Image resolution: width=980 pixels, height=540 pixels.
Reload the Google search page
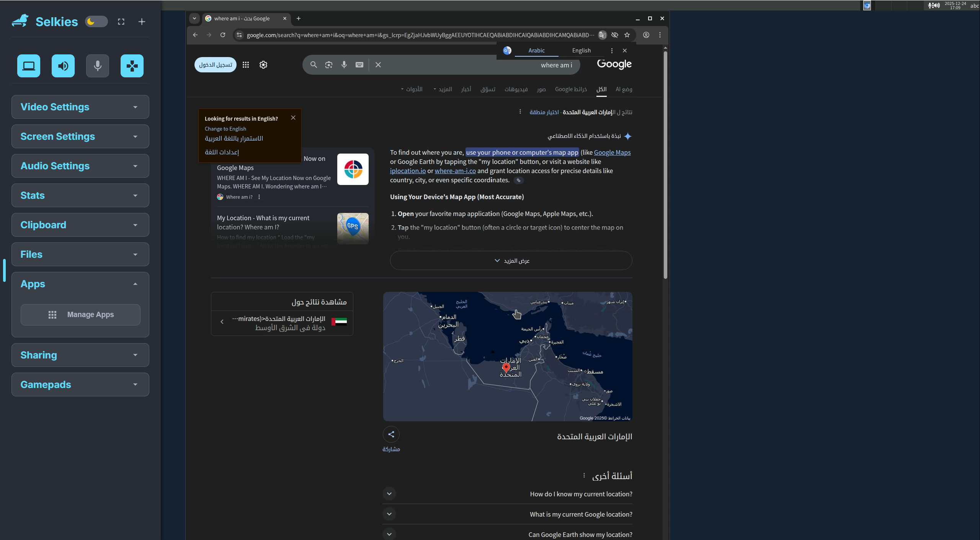pos(223,35)
